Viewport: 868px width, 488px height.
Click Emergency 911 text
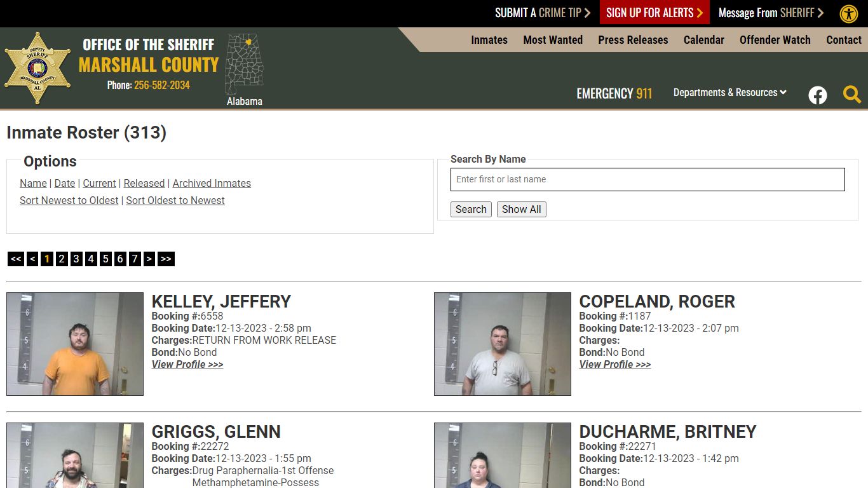click(614, 93)
